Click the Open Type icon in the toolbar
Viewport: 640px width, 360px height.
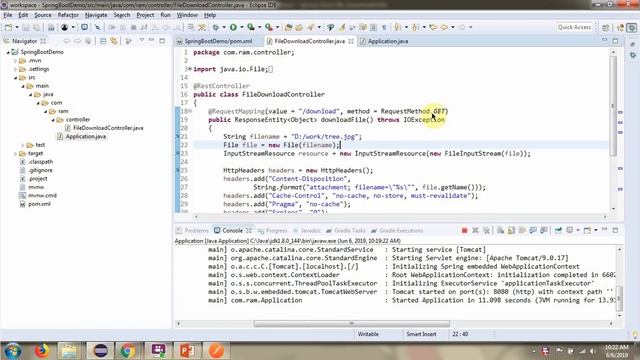pyautogui.click(x=288, y=27)
